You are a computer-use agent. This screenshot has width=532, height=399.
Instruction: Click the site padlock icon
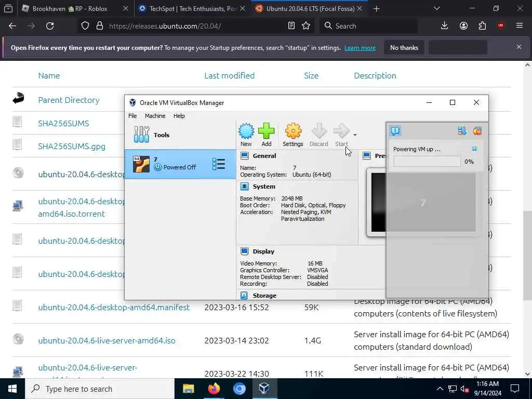100,26
